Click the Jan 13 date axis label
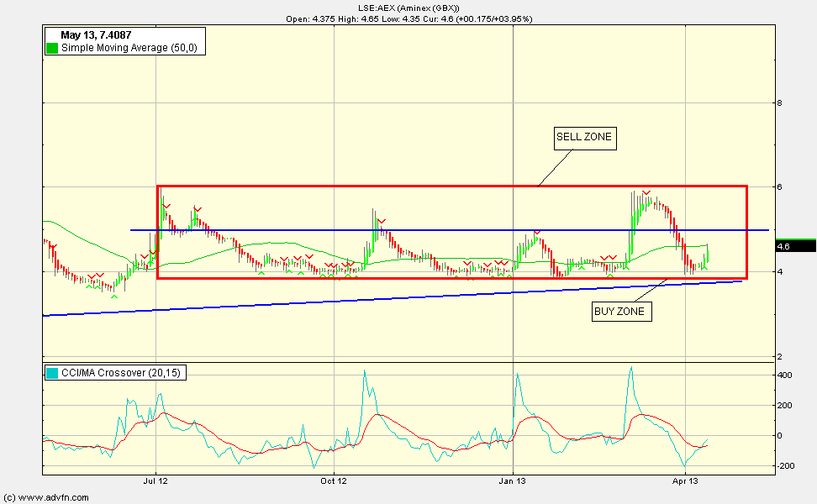 pyautogui.click(x=512, y=482)
